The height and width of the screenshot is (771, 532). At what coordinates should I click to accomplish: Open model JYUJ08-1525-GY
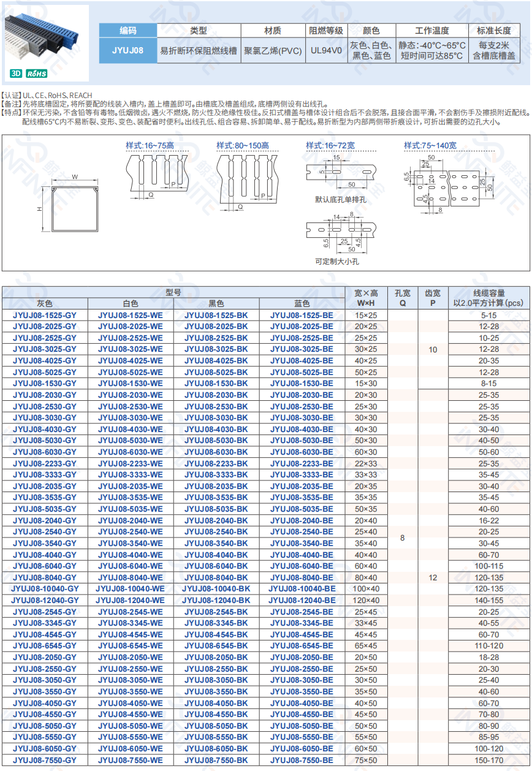45,315
